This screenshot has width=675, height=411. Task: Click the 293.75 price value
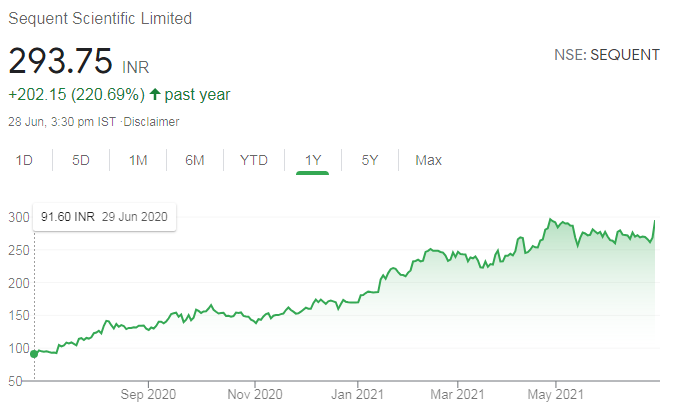(x=60, y=62)
